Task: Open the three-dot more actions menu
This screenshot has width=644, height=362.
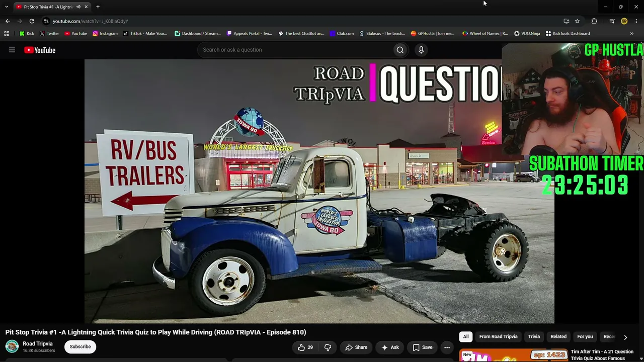Action: point(447,347)
